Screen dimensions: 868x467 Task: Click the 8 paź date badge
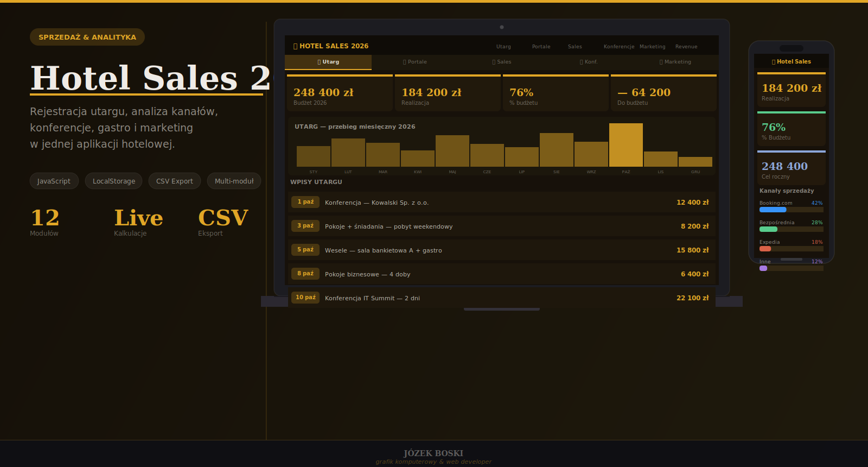click(x=305, y=274)
